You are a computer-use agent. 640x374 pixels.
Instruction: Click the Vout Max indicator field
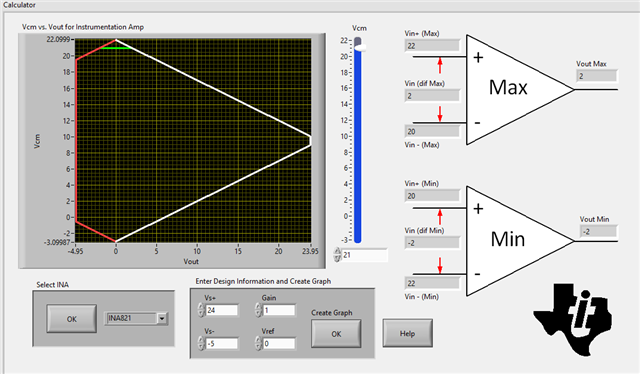(597, 76)
